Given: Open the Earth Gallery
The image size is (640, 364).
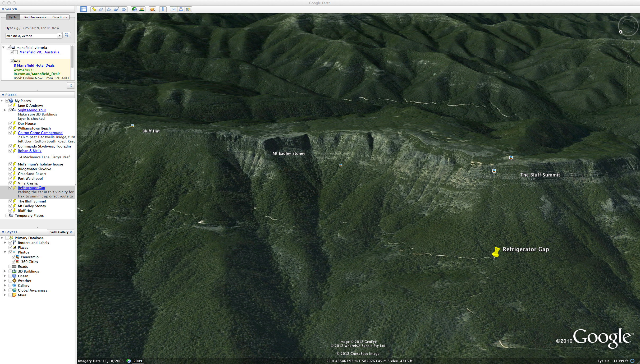Looking at the screenshot, I should coord(61,232).
